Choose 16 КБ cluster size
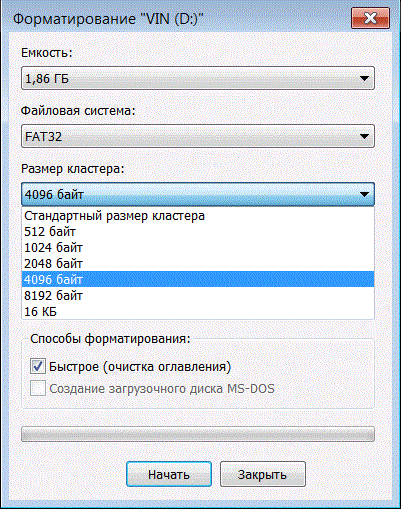Image resolution: width=401 pixels, height=509 pixels. coord(198,311)
